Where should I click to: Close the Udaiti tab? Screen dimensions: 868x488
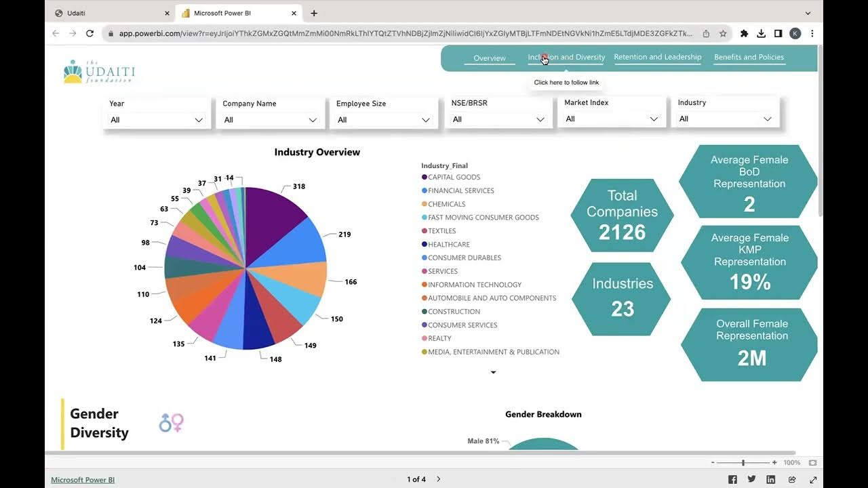click(167, 13)
